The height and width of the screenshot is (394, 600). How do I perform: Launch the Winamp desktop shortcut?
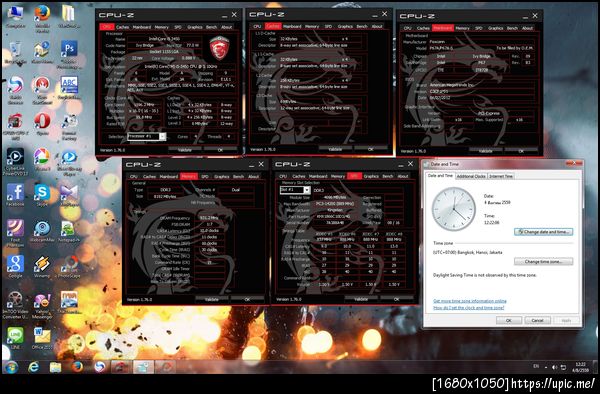pyautogui.click(x=42, y=266)
